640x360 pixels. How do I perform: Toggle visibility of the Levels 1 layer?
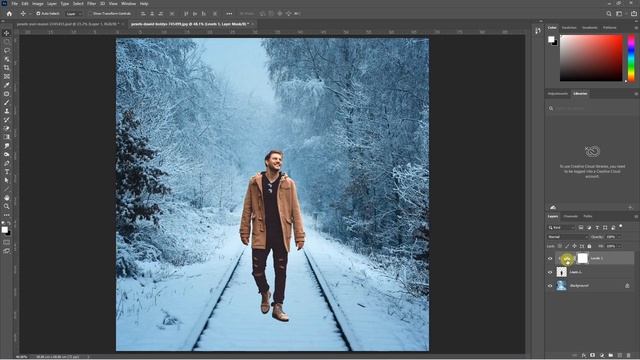pyautogui.click(x=550, y=258)
